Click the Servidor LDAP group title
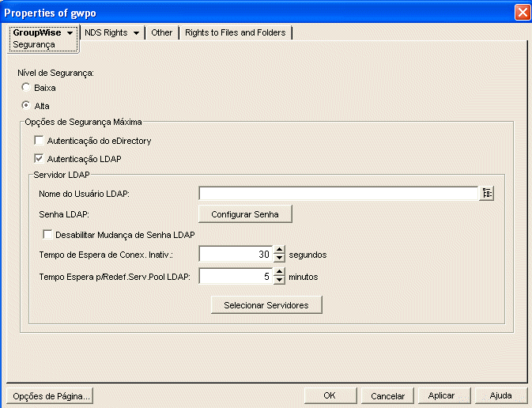 click(62, 175)
